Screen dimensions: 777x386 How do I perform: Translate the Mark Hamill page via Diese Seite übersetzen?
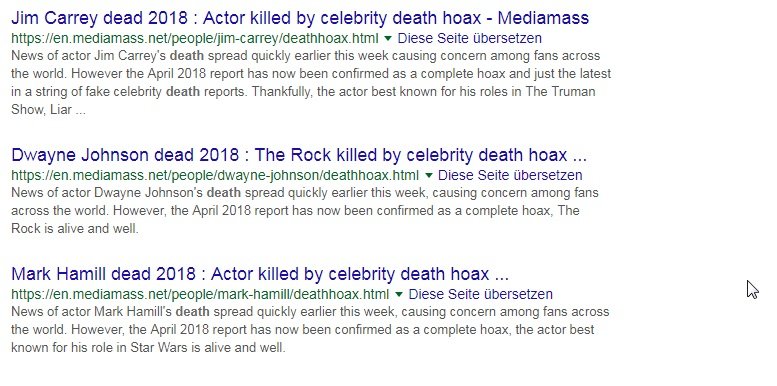(480, 294)
